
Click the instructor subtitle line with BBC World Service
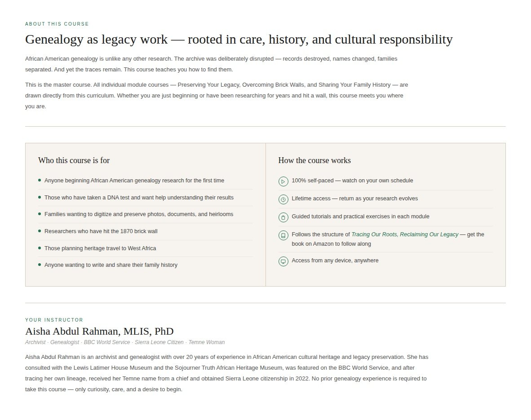[124, 342]
